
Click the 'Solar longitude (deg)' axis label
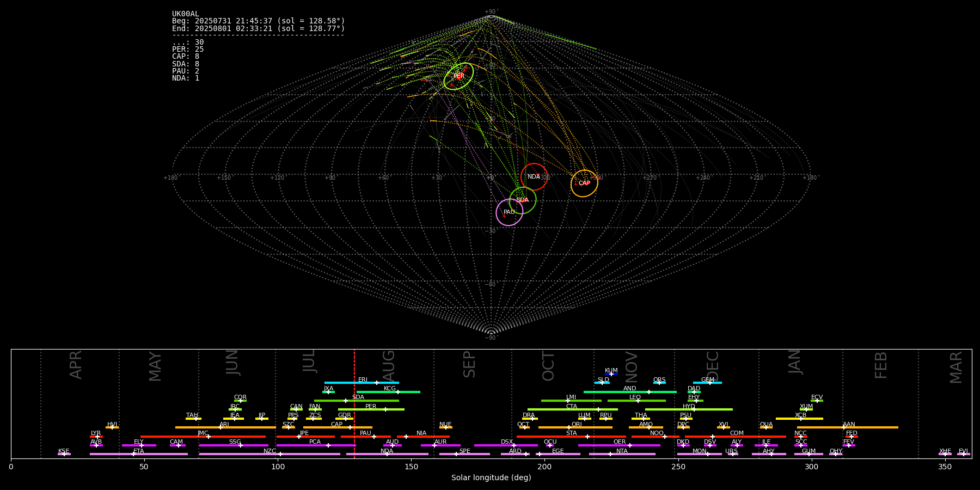click(x=491, y=477)
